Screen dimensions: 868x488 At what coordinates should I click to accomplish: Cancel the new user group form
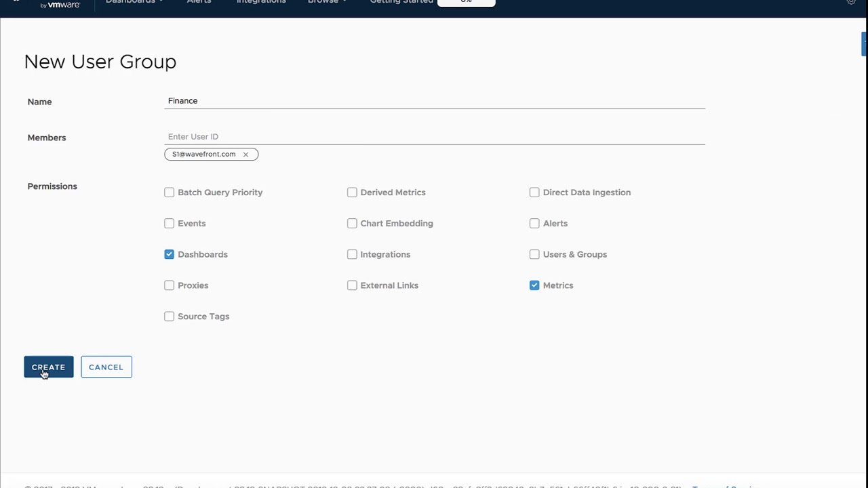tap(106, 367)
